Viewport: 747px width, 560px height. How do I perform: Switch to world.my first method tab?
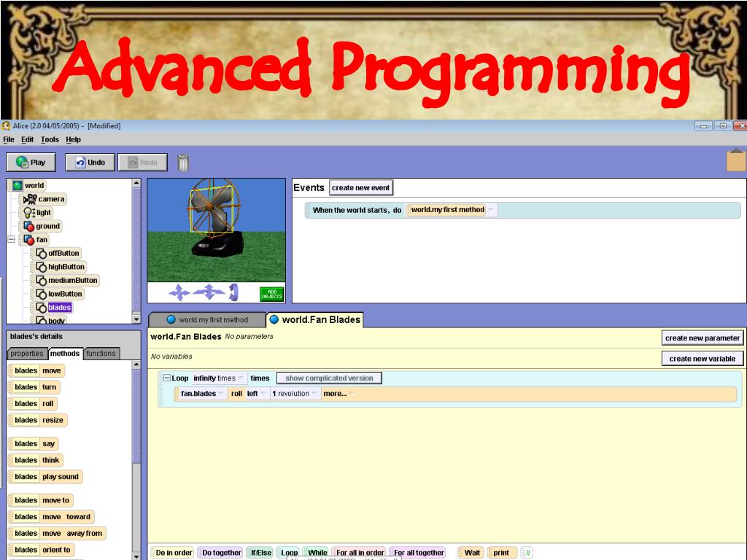[208, 320]
